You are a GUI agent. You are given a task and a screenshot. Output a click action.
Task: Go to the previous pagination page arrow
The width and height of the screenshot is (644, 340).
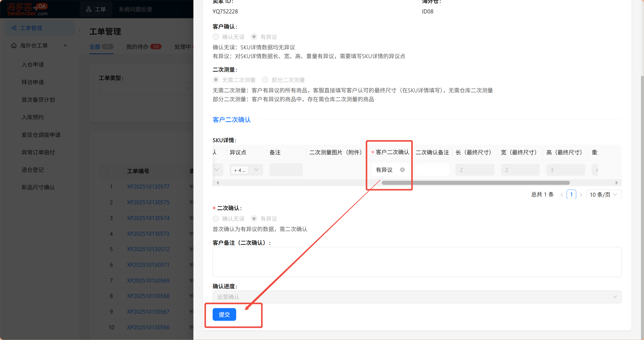562,195
